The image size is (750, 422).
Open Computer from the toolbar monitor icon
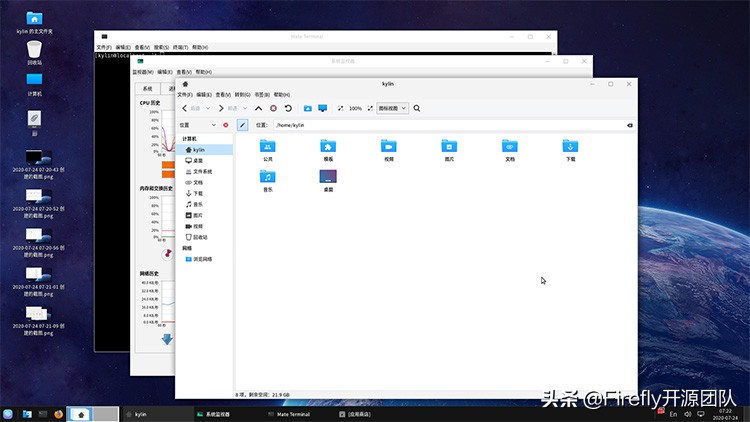[322, 109]
